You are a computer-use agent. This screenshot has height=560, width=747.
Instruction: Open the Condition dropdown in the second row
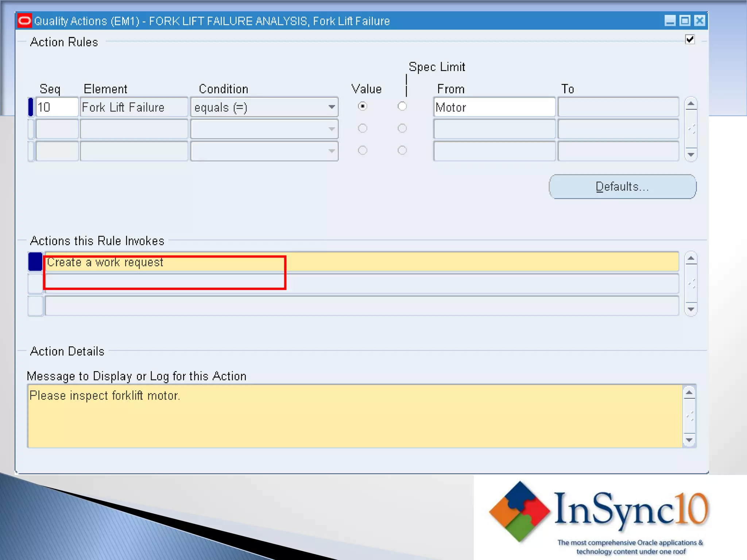point(331,129)
